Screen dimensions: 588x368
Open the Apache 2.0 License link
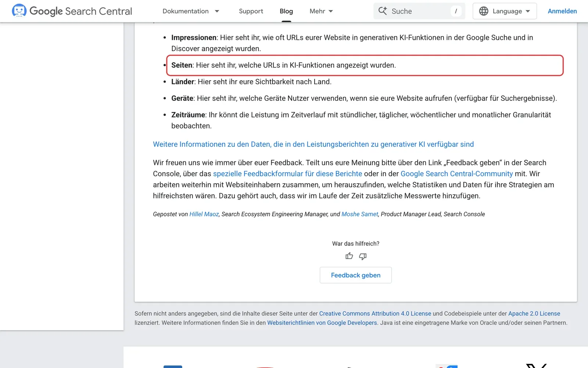pyautogui.click(x=534, y=314)
